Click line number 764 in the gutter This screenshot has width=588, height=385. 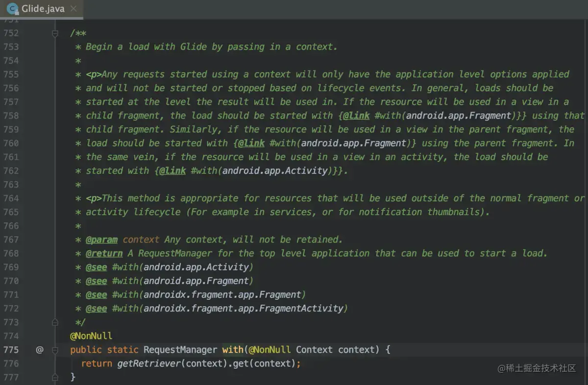point(11,198)
